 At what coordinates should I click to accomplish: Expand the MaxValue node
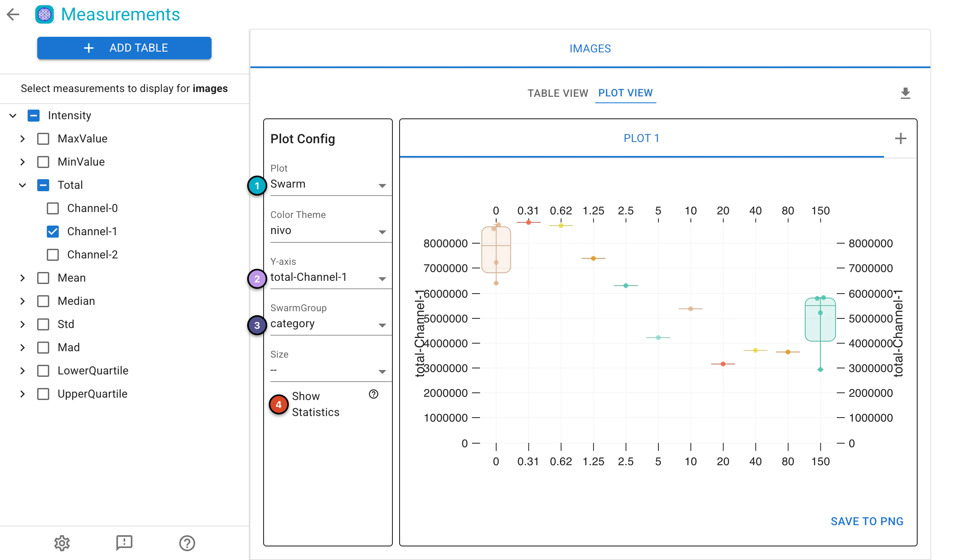pos(22,139)
